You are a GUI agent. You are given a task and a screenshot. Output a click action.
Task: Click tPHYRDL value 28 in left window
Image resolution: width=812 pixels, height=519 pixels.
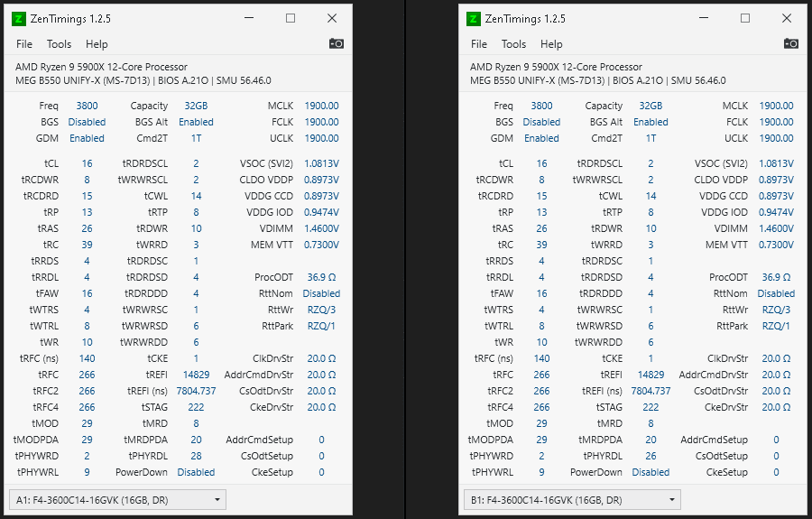pos(196,456)
